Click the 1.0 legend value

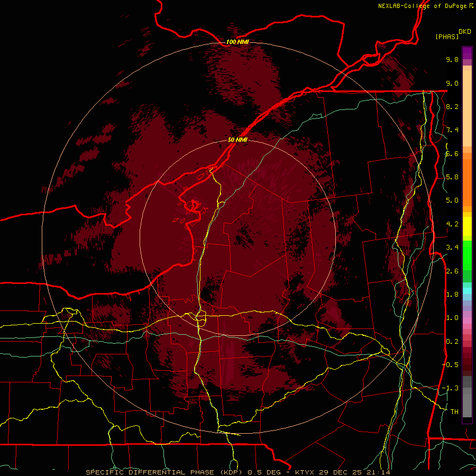(452, 318)
